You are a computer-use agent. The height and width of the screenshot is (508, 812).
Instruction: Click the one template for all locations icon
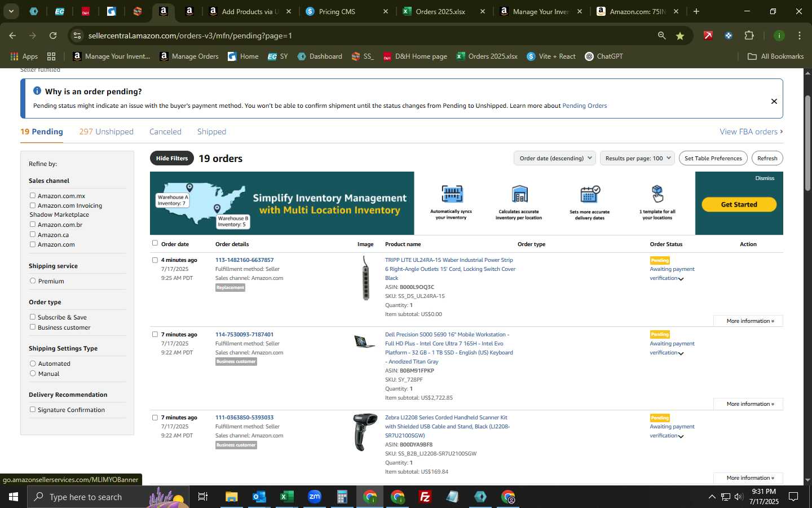tap(657, 194)
